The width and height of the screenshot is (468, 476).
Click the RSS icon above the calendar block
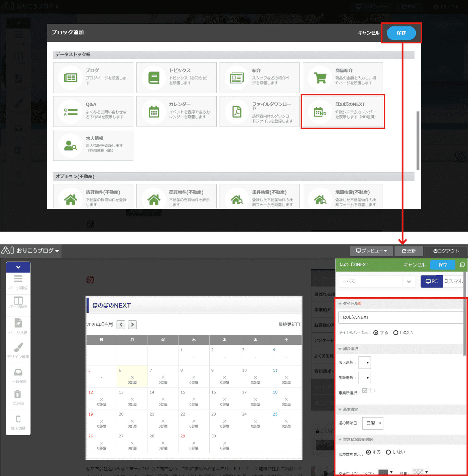90,280
